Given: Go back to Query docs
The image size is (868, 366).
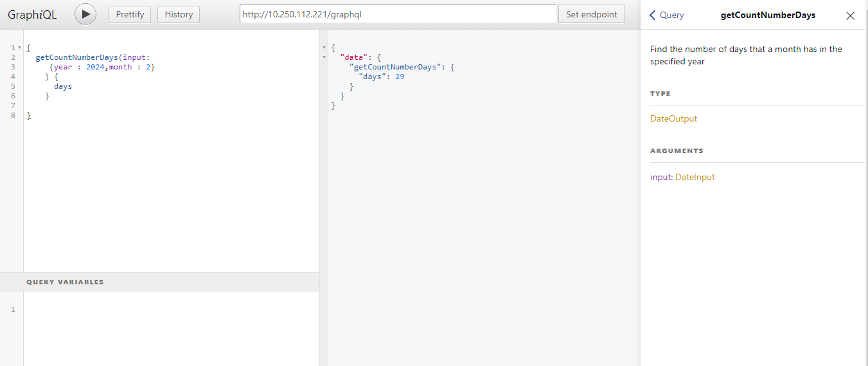Looking at the screenshot, I should click(667, 15).
